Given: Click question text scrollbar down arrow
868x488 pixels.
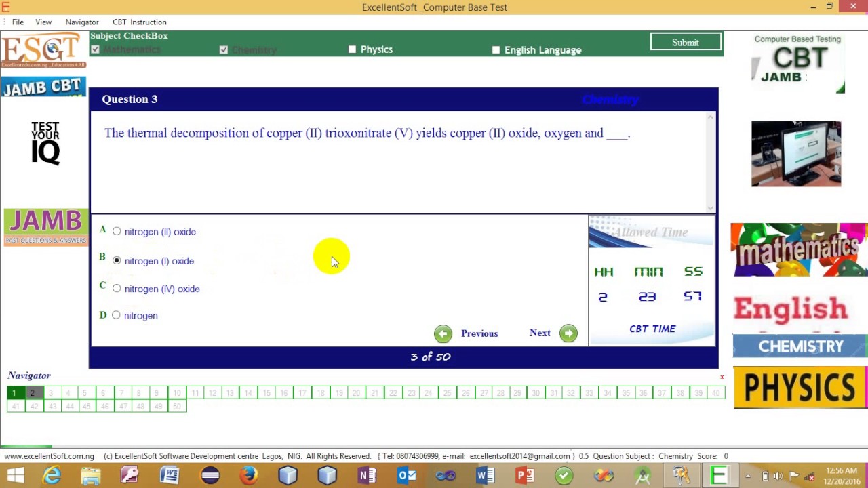Looking at the screenshot, I should click(710, 208).
